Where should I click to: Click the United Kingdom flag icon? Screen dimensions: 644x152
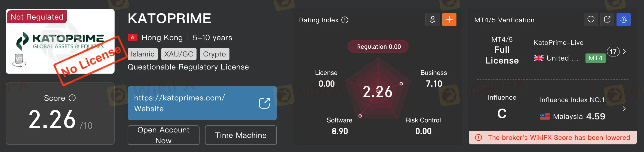point(538,58)
